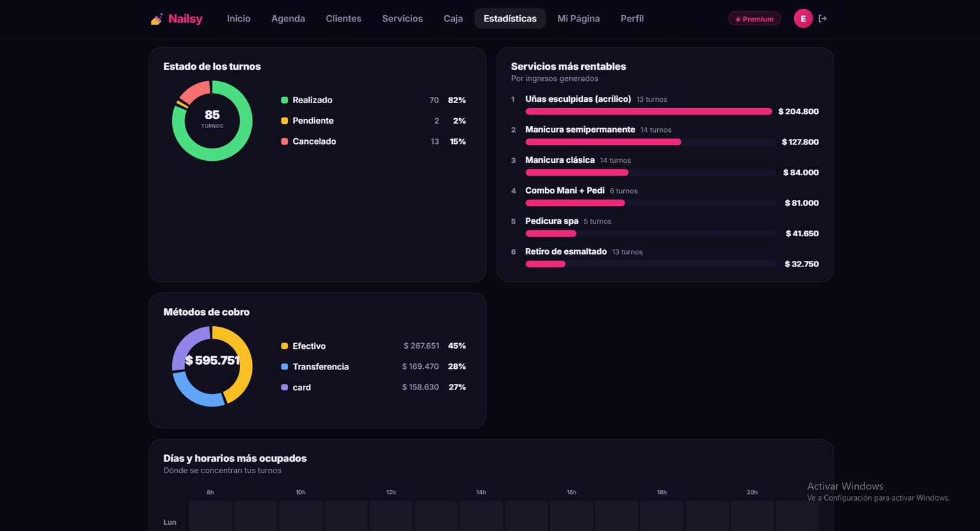The width and height of the screenshot is (980, 531).
Task: Click the green Realizado legend swatch
Action: [285, 100]
